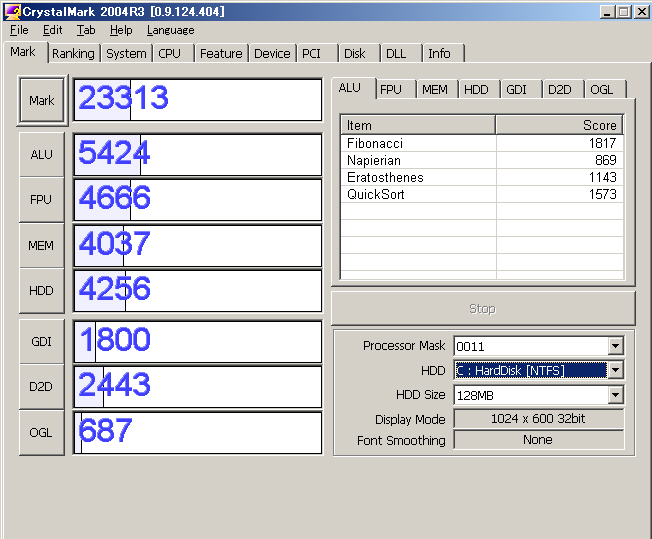This screenshot has height=539, width=652.
Task: Open the File menu
Action: (x=19, y=30)
